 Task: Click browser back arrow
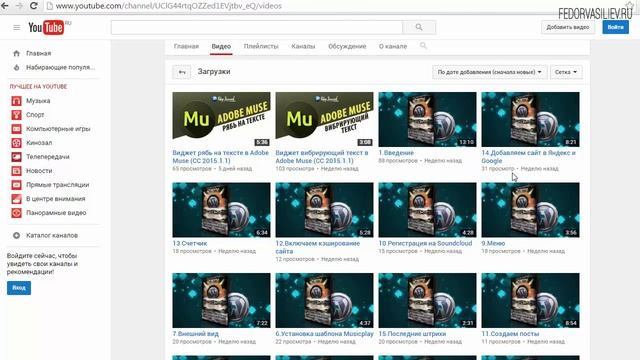(5, 6)
